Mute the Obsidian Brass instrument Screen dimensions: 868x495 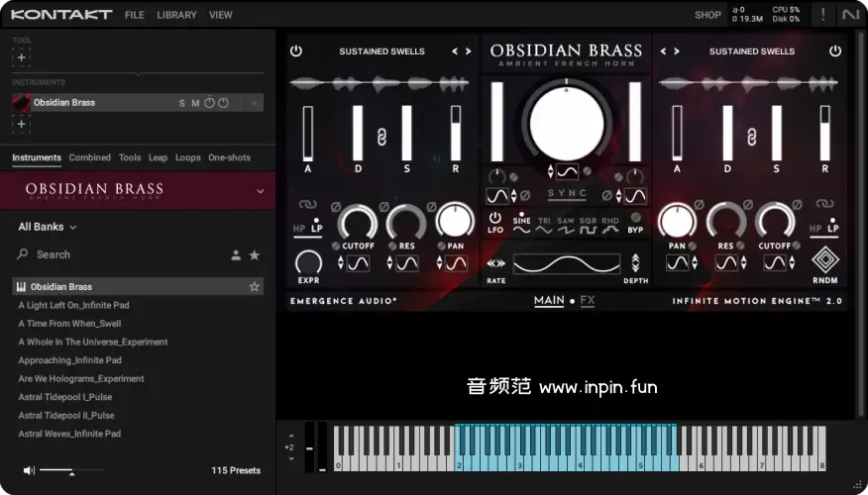coord(195,103)
